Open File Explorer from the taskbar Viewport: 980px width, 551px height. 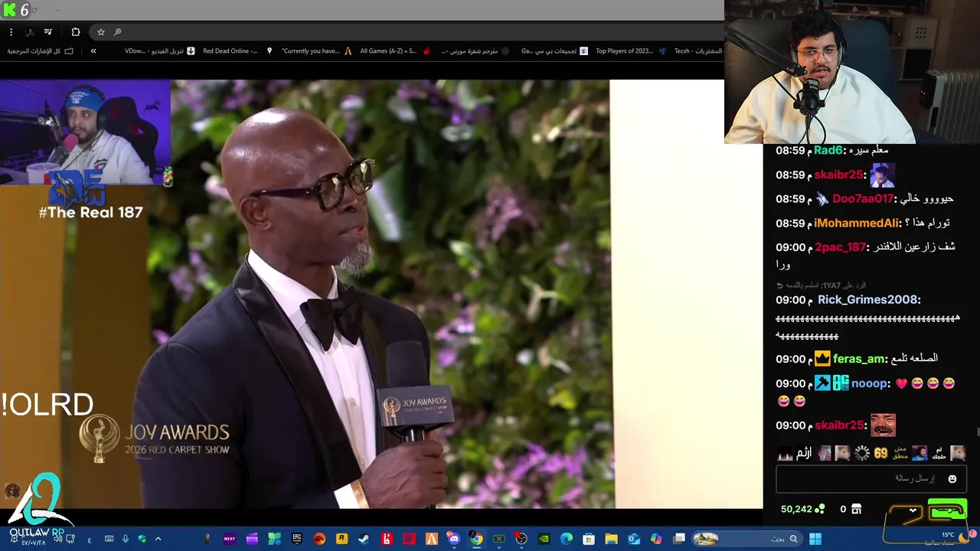coord(611,539)
